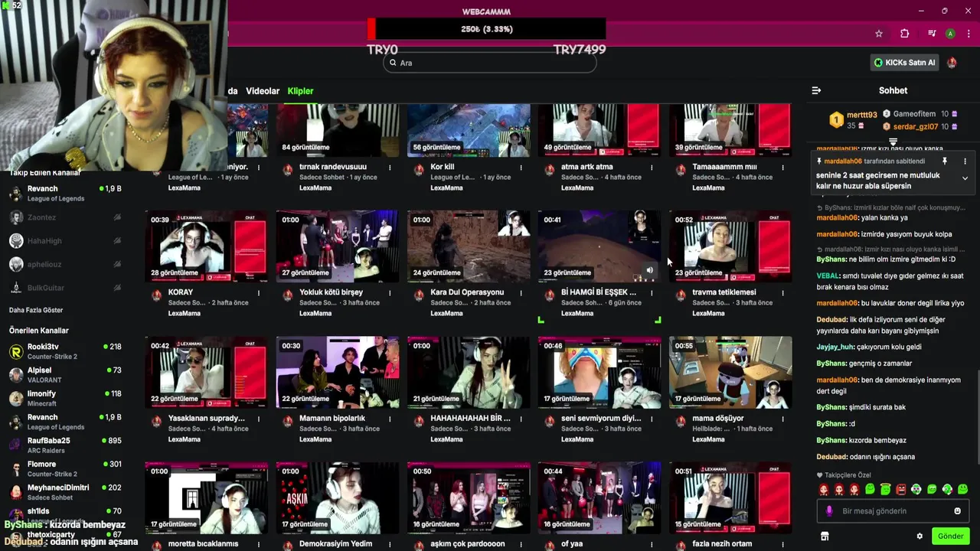This screenshot has height=551, width=980.
Task: Focus the 'Bir mesaj gönderin' chat input
Action: click(x=893, y=511)
